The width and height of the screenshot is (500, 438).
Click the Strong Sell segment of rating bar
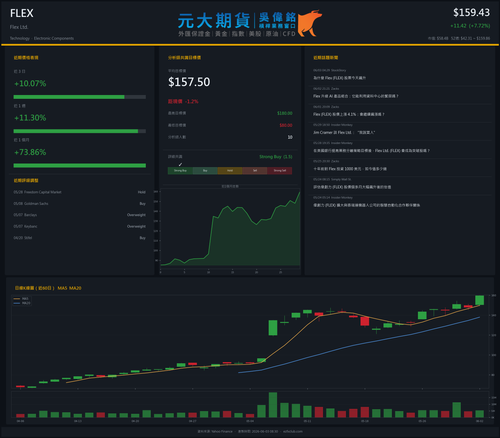click(280, 171)
